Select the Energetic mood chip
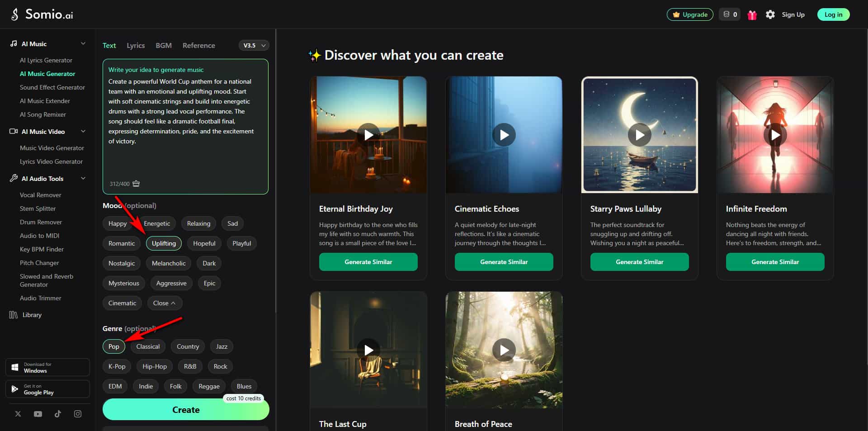This screenshot has height=431, width=868. pos(157,223)
